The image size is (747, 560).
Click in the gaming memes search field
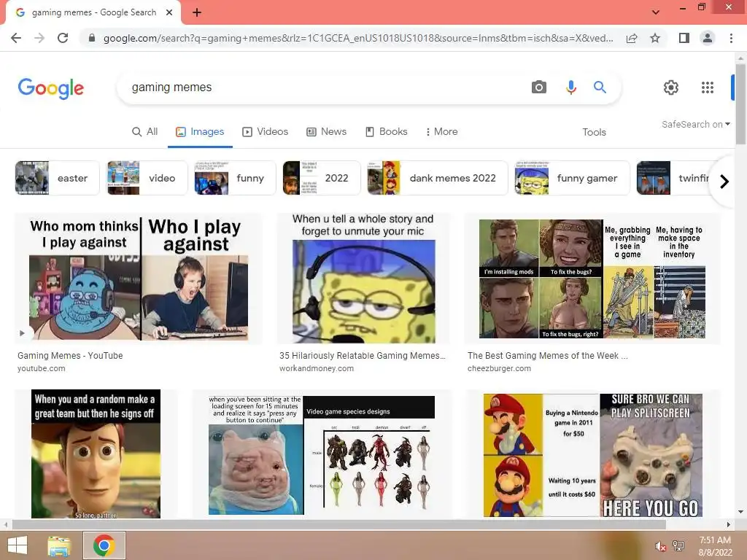click(324, 87)
